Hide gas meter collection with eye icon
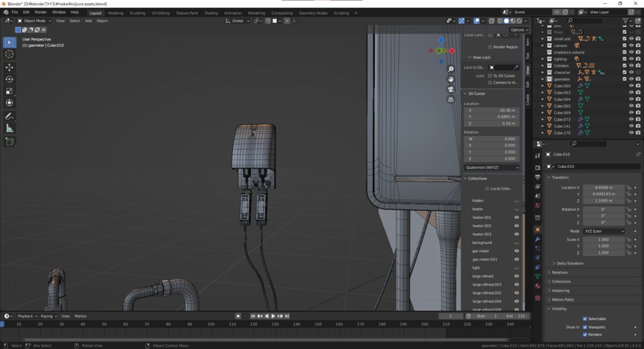The height and width of the screenshot is (349, 644). 517,251
